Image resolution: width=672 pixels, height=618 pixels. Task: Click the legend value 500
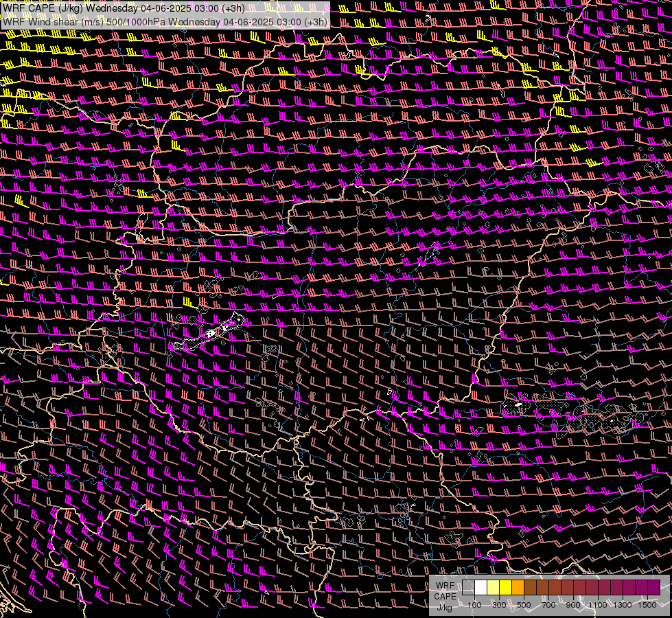click(524, 605)
